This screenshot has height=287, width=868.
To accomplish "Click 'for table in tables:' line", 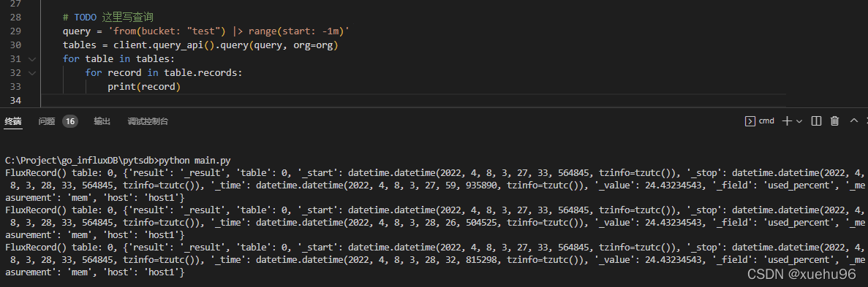I will (x=118, y=59).
